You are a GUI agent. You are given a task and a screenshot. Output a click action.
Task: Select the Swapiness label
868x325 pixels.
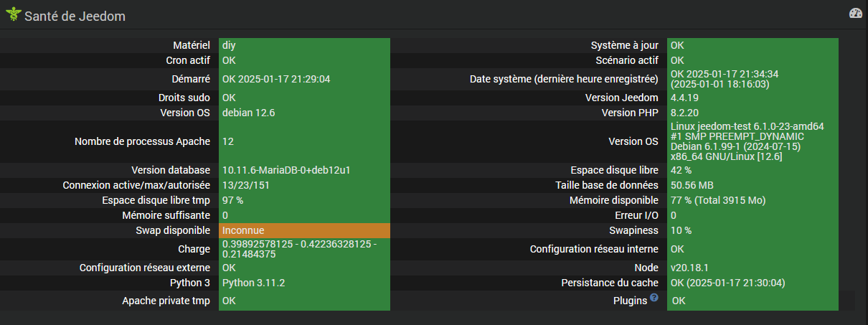(x=633, y=230)
